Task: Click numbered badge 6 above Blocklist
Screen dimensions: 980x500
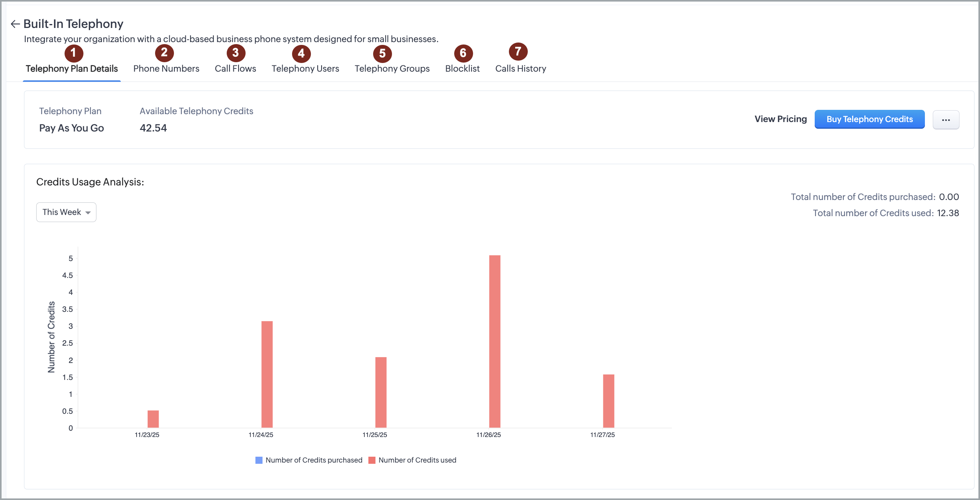Action: pyautogui.click(x=463, y=53)
